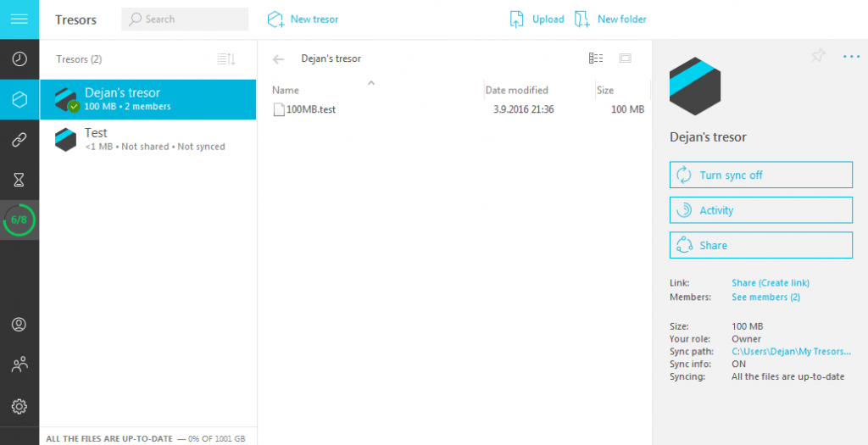Click the Tresors (2) list header
Viewport: 868px width, 445px height.
tap(79, 59)
